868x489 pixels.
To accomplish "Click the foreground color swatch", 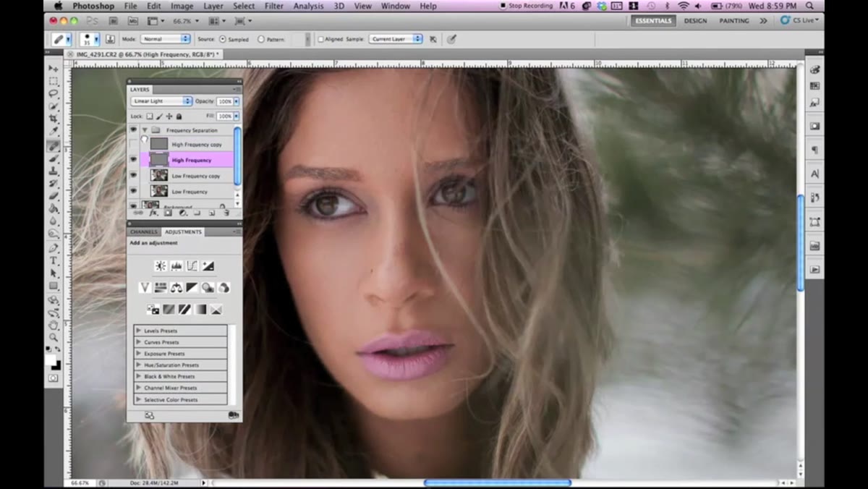I will (x=51, y=360).
